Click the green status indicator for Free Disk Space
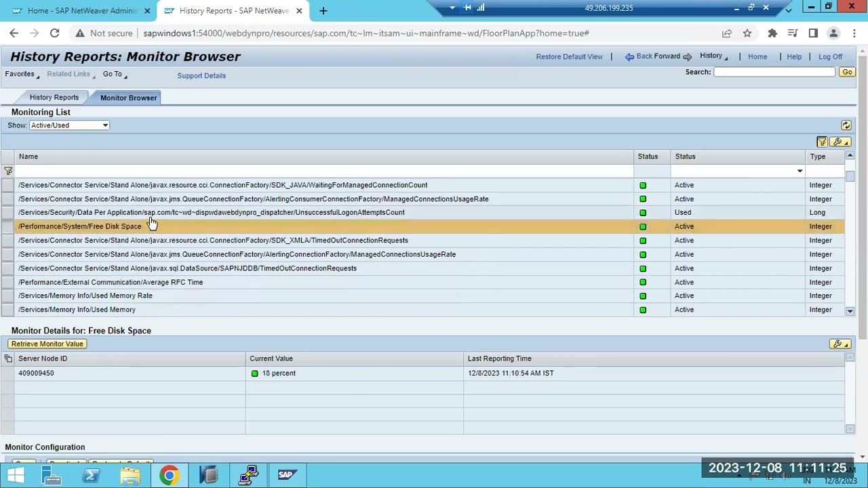This screenshot has height=488, width=868. click(643, 226)
